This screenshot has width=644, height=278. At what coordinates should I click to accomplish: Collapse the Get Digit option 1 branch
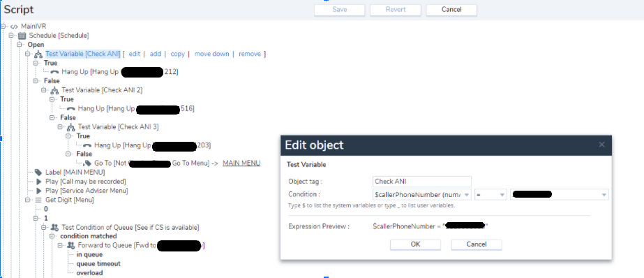[36, 218]
